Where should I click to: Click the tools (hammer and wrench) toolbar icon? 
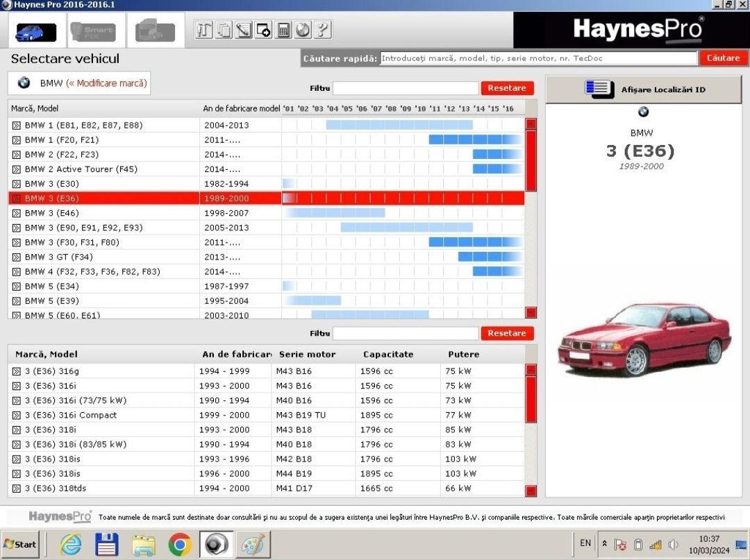(203, 30)
